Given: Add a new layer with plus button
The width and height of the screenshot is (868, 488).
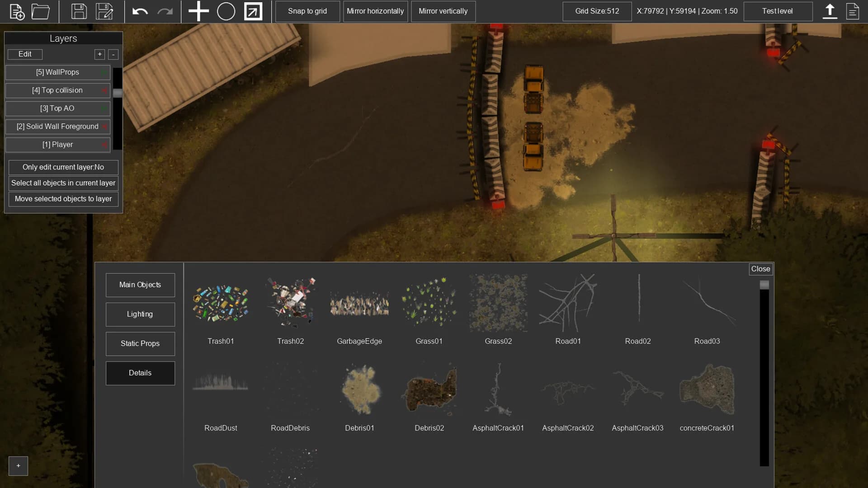Looking at the screenshot, I should pyautogui.click(x=99, y=54).
